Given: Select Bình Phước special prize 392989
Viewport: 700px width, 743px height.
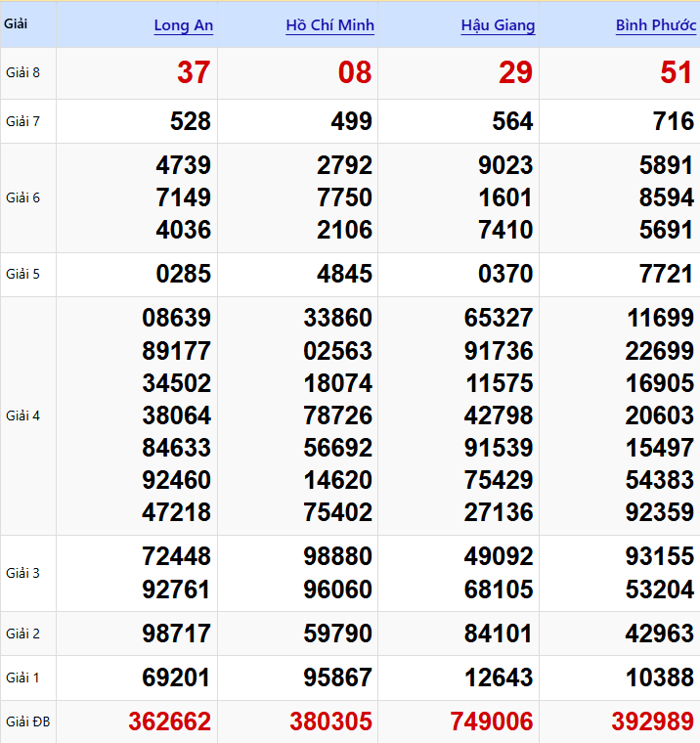Looking at the screenshot, I should [652, 721].
